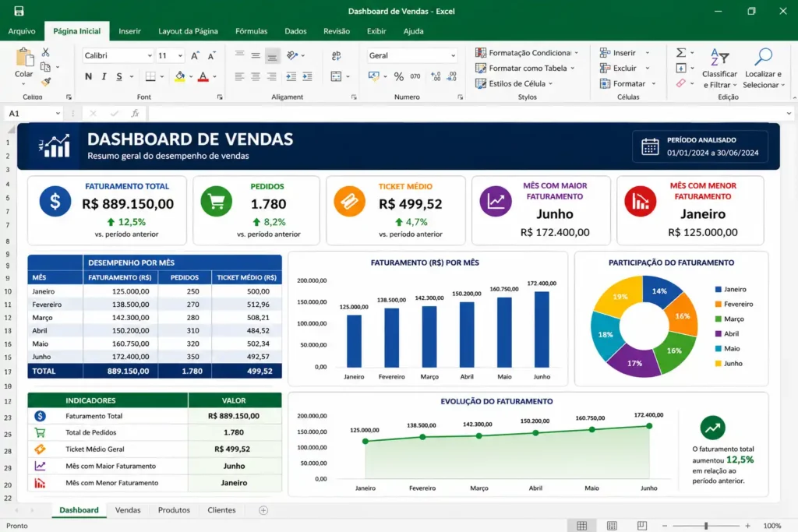Click the accounting currency format icon
This screenshot has height=532, width=798.
tap(374, 76)
